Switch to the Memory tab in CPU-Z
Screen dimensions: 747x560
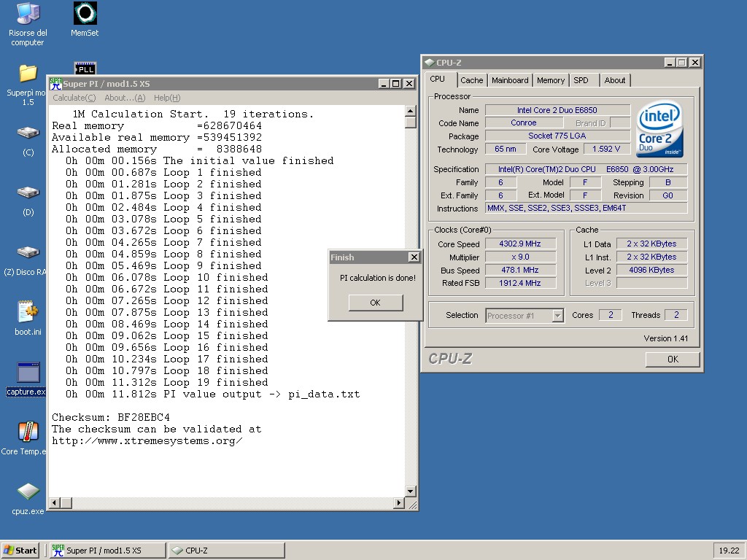(x=551, y=80)
